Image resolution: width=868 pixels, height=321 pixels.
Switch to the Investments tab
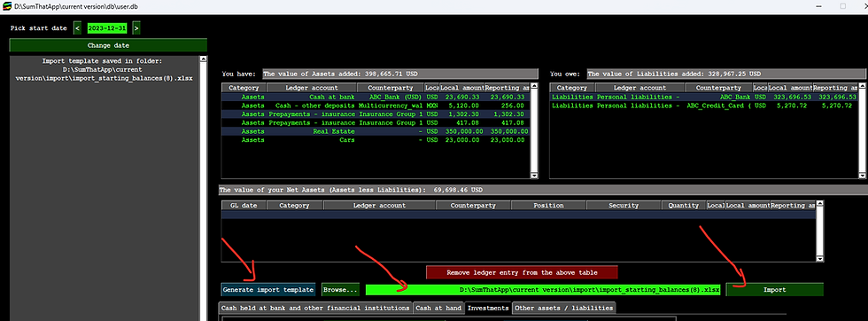488,308
